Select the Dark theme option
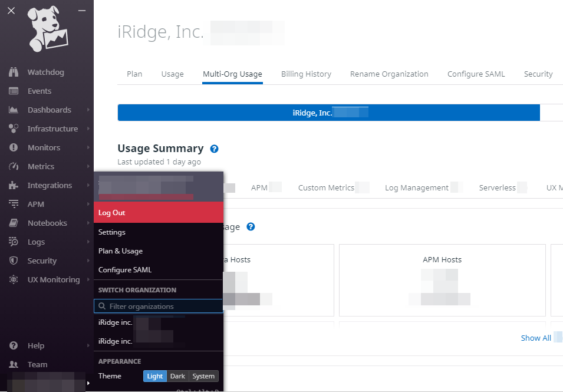This screenshot has height=392, width=563. (177, 376)
